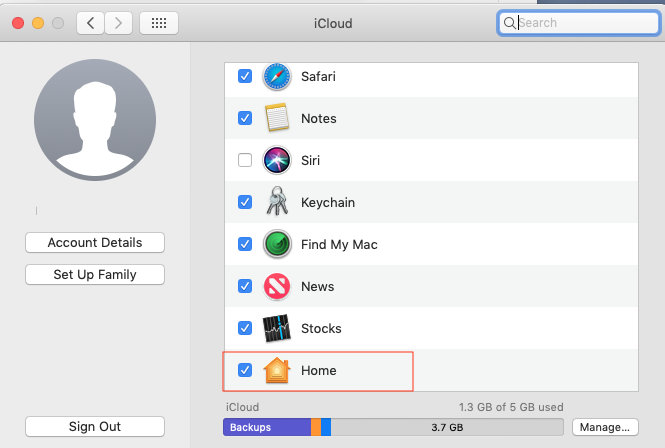
Task: Click the blue storage bar segment
Action: pos(326,427)
